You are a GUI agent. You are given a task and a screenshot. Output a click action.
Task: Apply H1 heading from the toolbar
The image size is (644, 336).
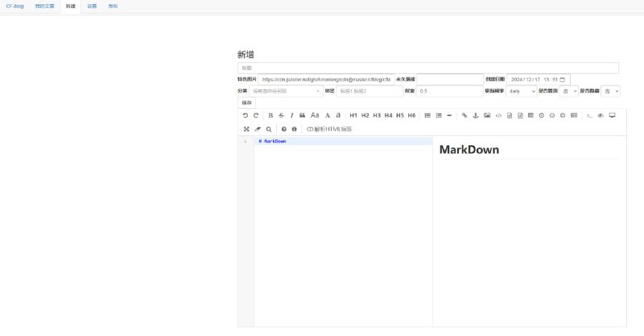click(x=353, y=115)
